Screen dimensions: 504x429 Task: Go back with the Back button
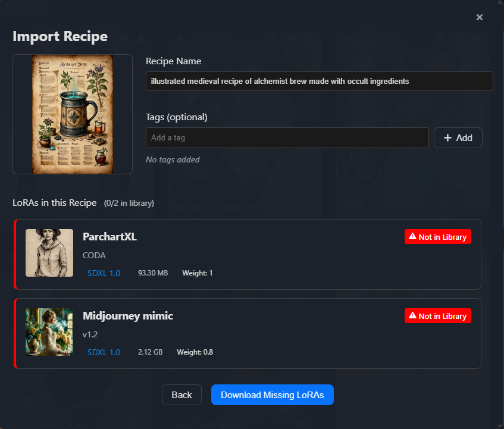click(181, 395)
